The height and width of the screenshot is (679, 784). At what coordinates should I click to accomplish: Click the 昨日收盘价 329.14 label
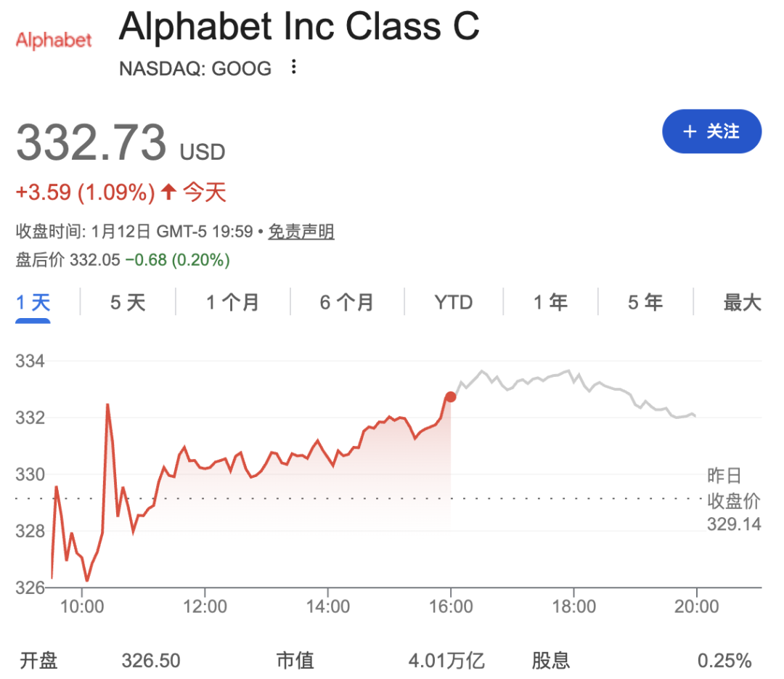pos(733,500)
